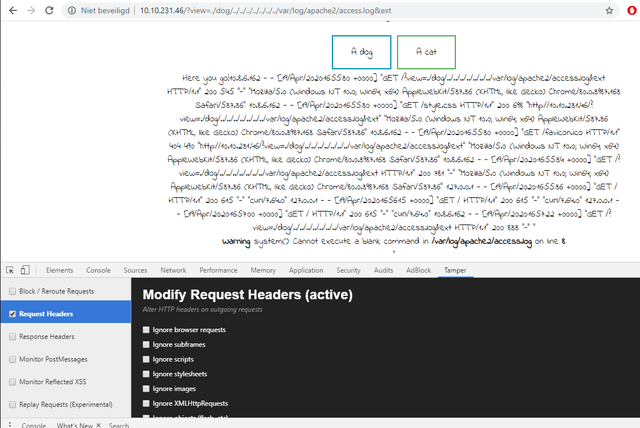Check 'Ignore images' option
Screen dimensions: 640x428
point(146,388)
